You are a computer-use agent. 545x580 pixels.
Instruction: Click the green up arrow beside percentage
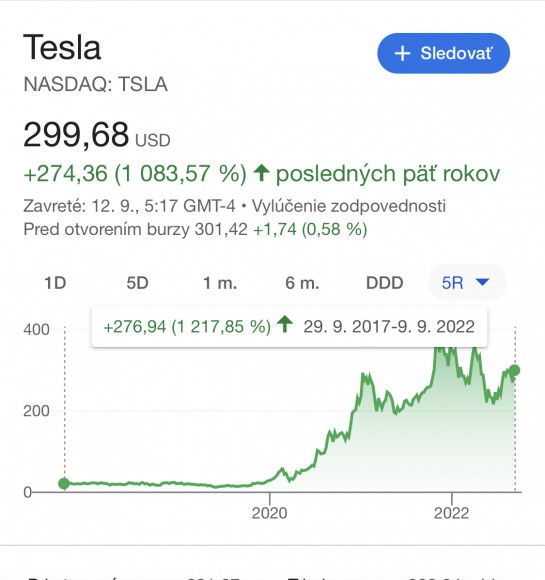coord(262,173)
